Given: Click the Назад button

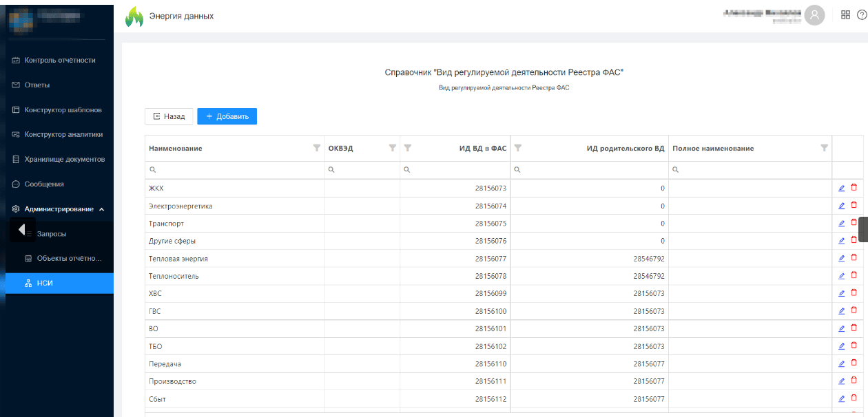Looking at the screenshot, I should pos(169,116).
